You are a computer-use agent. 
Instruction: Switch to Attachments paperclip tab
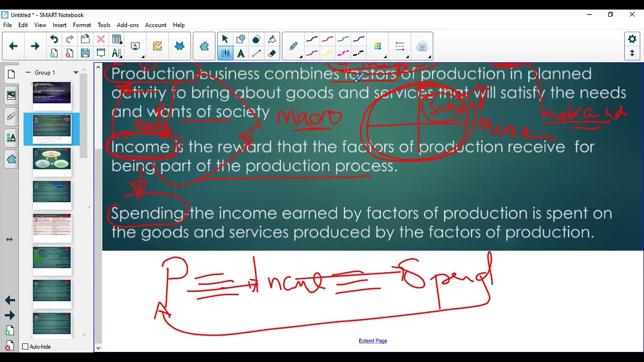(11, 117)
